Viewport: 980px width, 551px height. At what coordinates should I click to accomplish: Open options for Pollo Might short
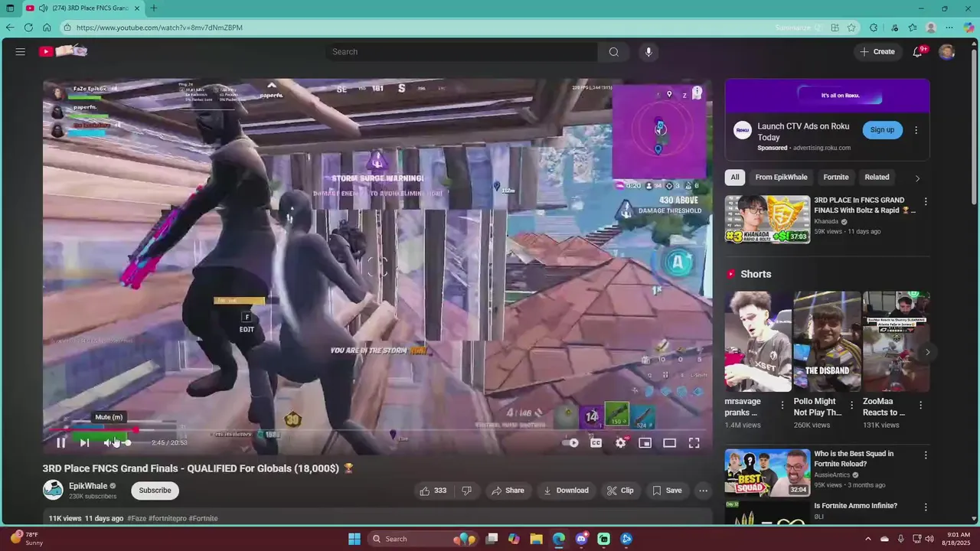click(x=851, y=405)
